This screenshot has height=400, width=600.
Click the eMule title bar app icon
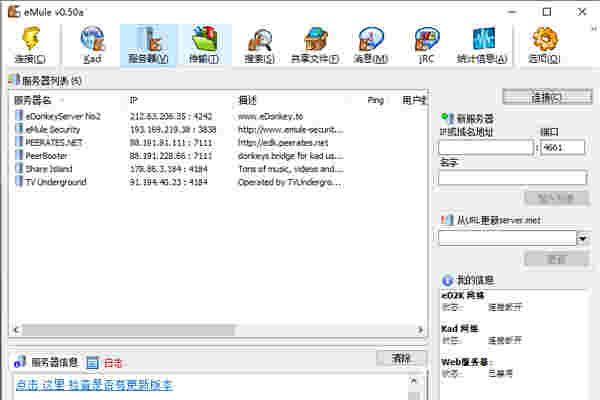[14, 11]
